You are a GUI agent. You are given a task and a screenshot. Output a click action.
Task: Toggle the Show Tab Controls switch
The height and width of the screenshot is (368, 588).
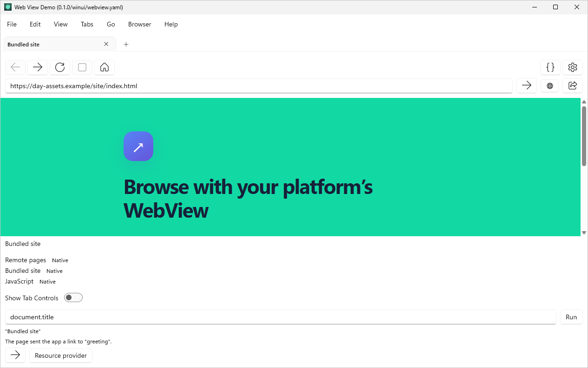pos(73,297)
